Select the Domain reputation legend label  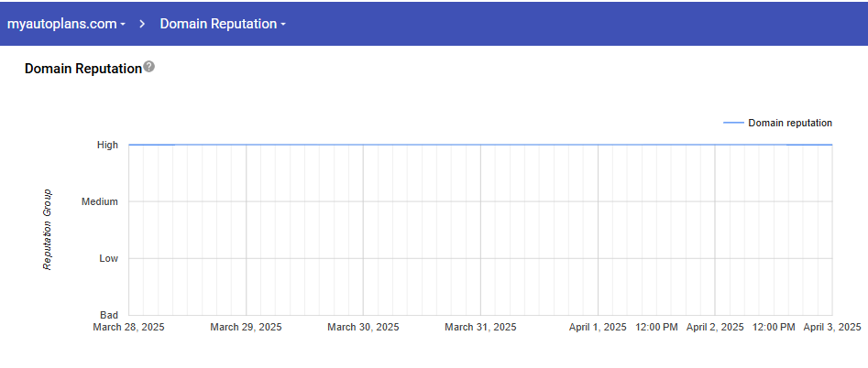pyautogui.click(x=789, y=123)
